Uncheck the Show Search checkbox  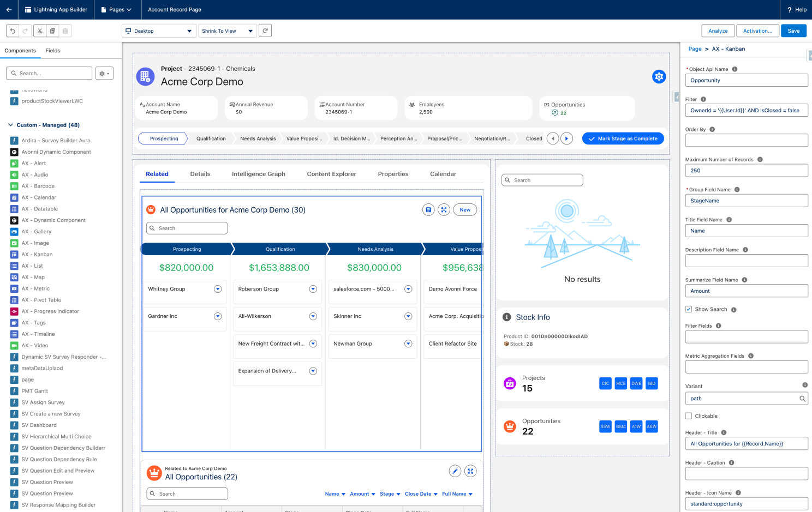tap(689, 309)
